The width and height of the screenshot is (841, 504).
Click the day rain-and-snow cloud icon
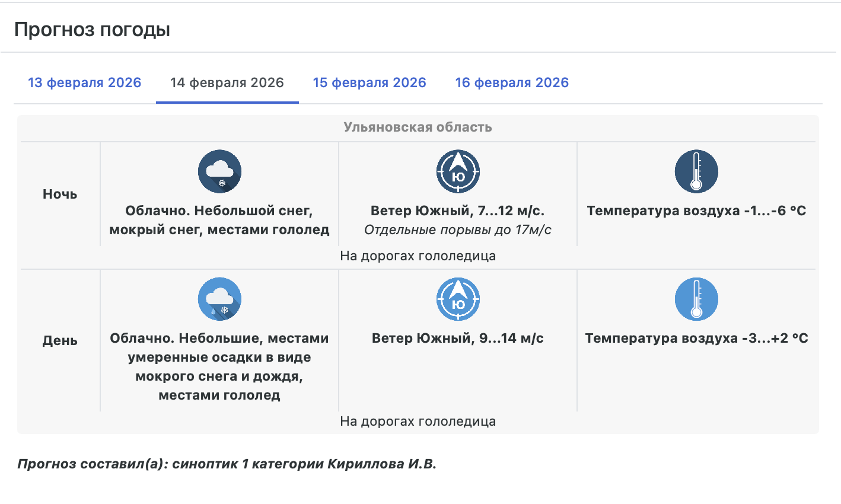point(219,299)
